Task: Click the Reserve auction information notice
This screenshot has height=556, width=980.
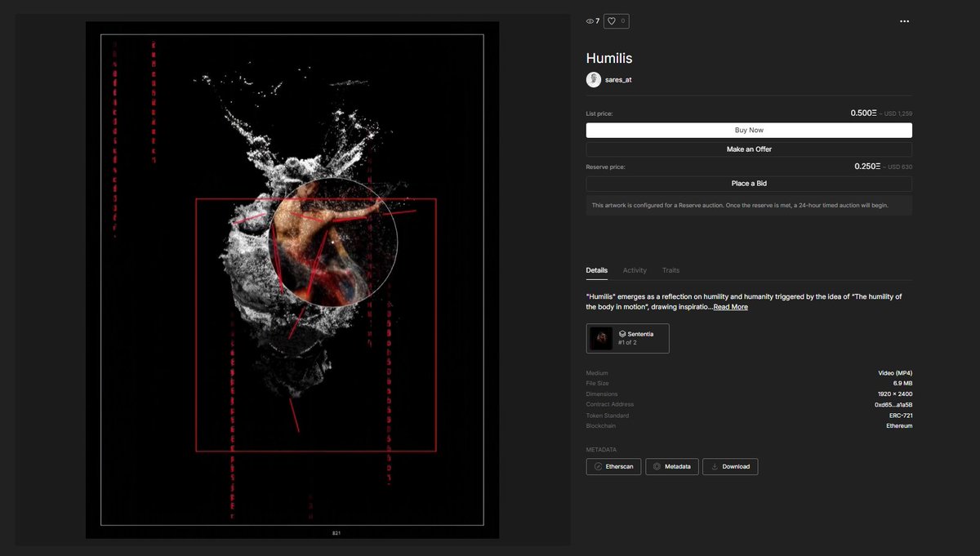Action: [x=749, y=205]
